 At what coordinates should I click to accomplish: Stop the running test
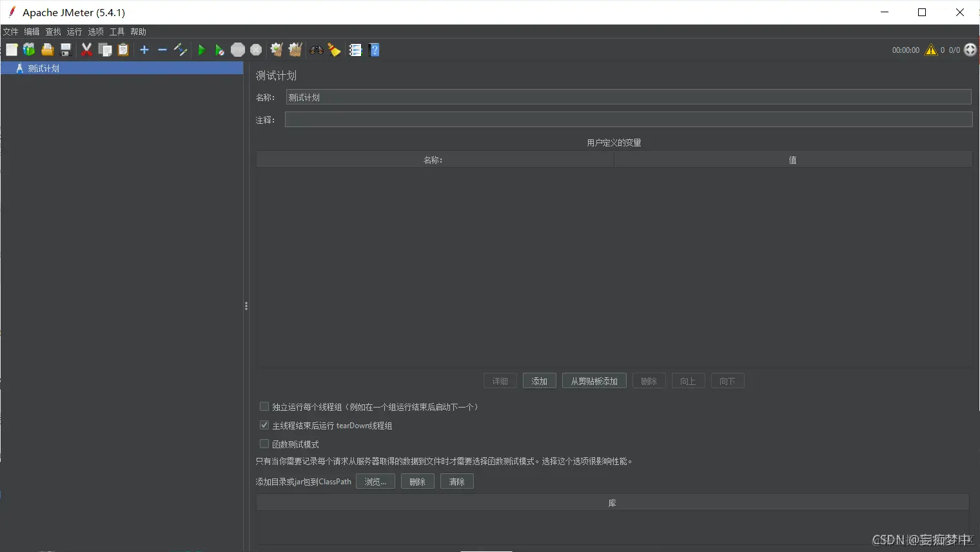tap(238, 50)
